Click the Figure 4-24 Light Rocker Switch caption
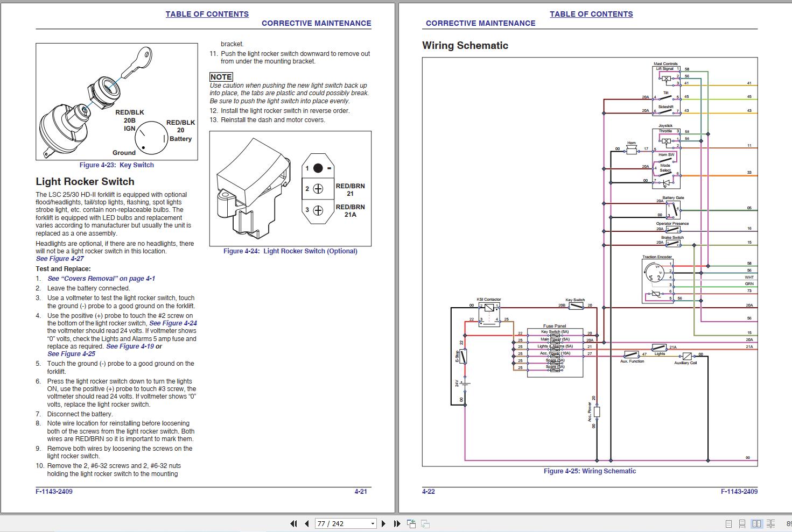 click(x=290, y=251)
